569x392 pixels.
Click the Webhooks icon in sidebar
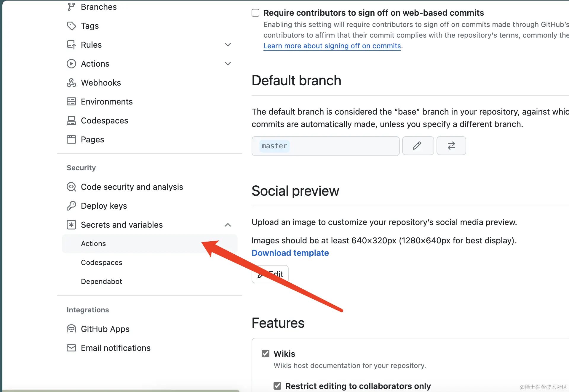[71, 83]
